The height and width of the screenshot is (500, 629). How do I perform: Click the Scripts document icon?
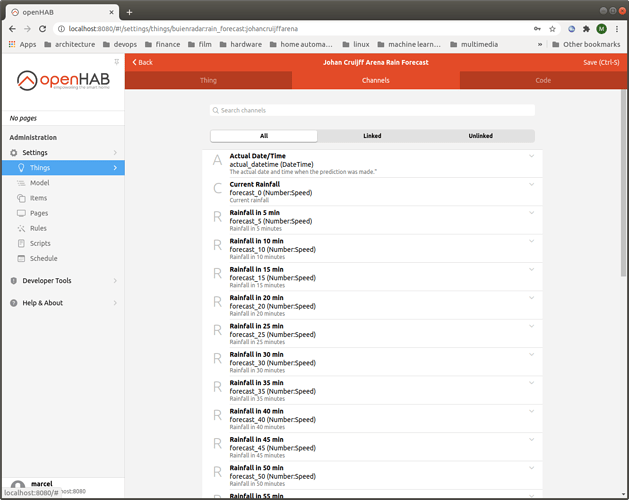coord(21,243)
